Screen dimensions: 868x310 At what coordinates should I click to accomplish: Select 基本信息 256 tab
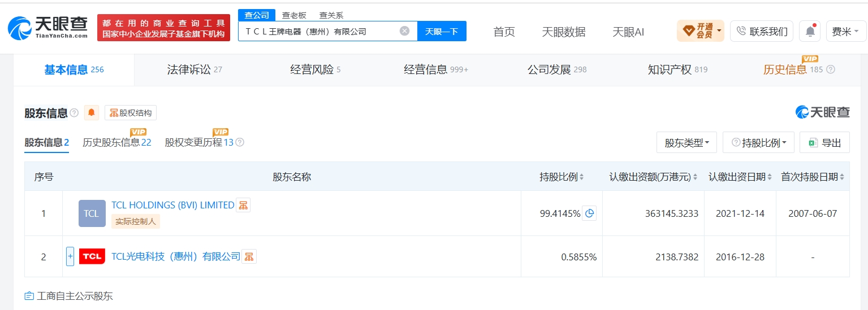point(74,69)
